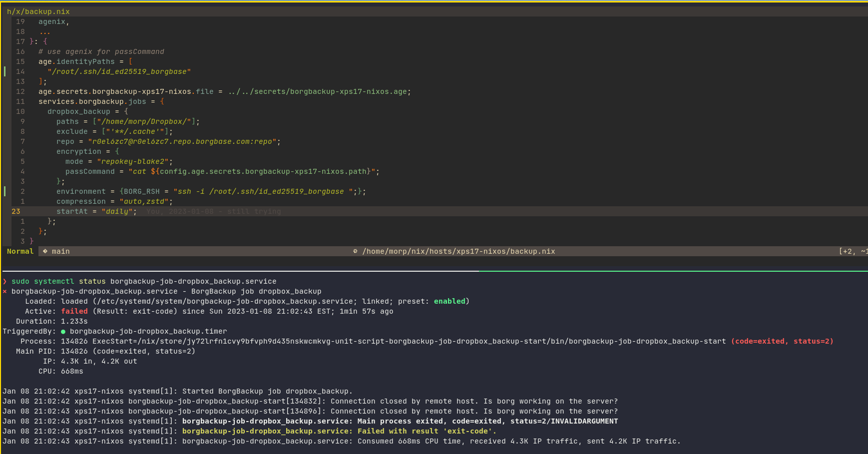Click the green git change marker on line 14

pos(5,71)
